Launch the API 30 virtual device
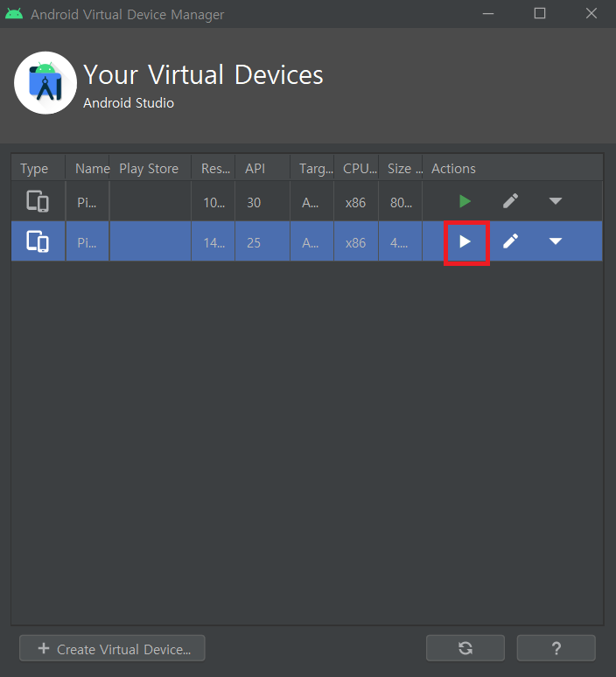 tap(465, 201)
